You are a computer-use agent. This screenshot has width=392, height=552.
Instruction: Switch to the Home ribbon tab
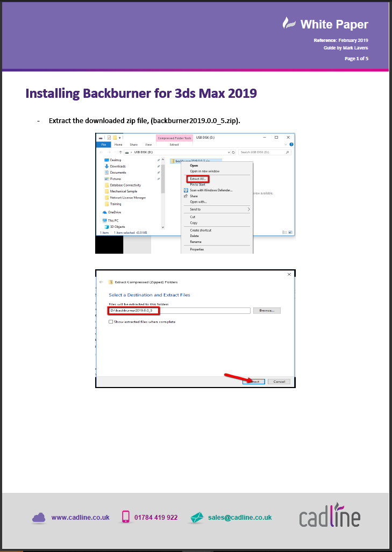point(118,145)
